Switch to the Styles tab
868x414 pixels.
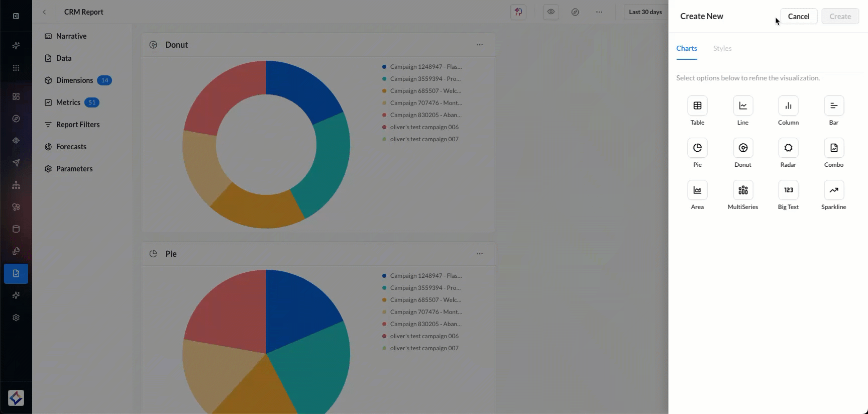point(722,49)
